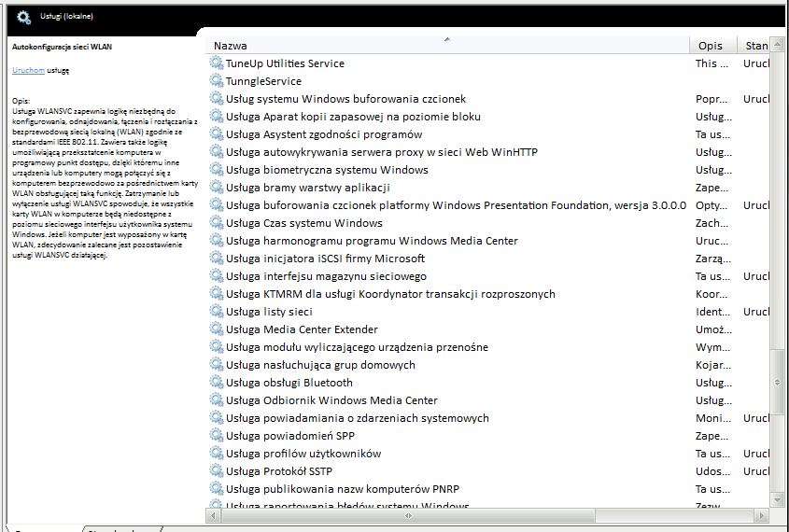Screen dimensions: 789x532
Task: Click the 'This ...' description of TuneUp Utilities Service
Action: tap(712, 63)
